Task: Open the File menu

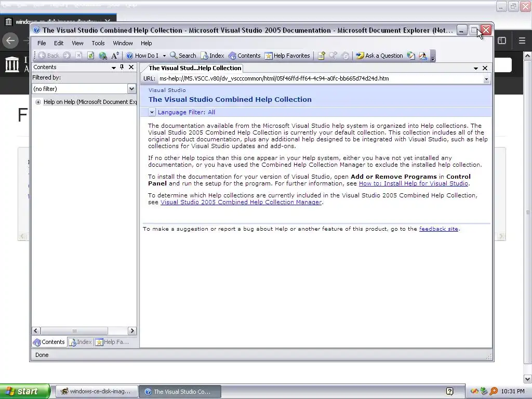Action: coord(42,43)
